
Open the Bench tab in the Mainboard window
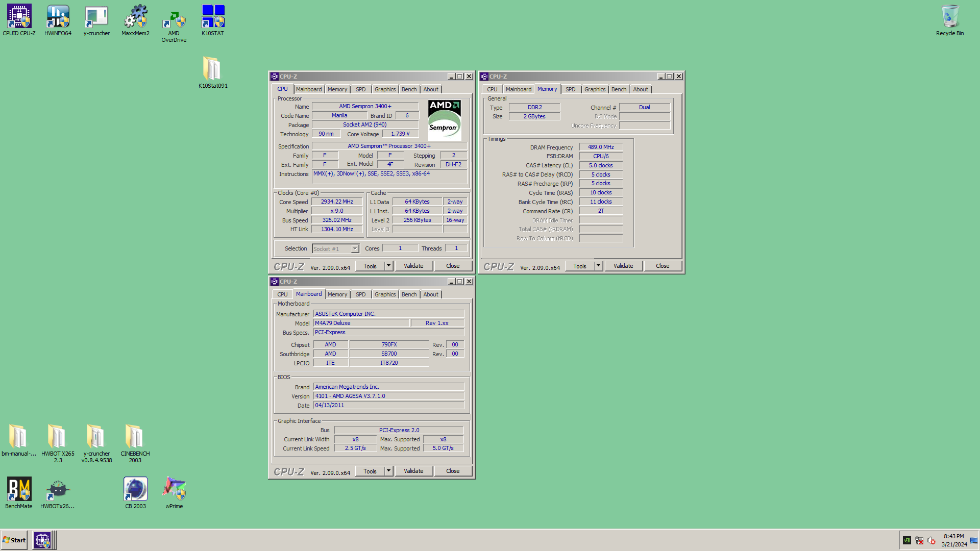coord(409,294)
